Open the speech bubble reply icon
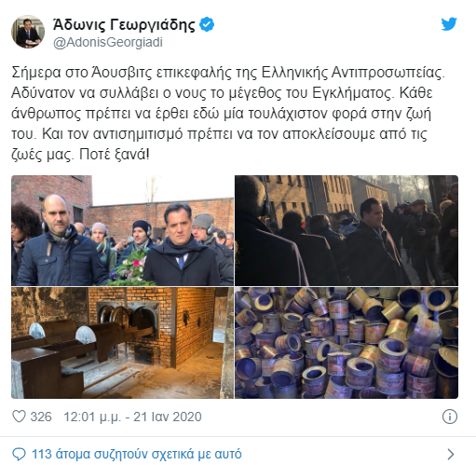Image resolution: width=476 pixels, height=465 pixels. (19, 454)
